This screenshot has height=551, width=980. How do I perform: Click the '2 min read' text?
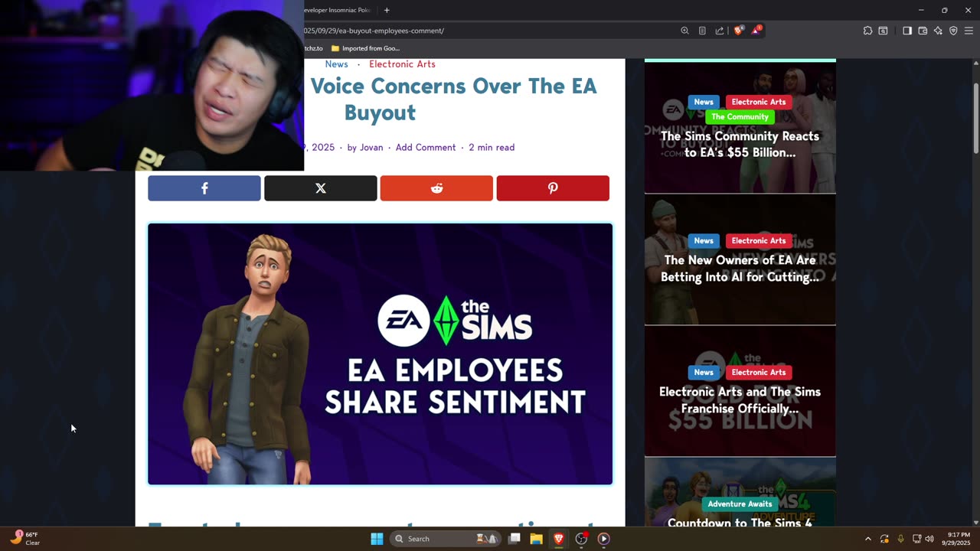492,147
